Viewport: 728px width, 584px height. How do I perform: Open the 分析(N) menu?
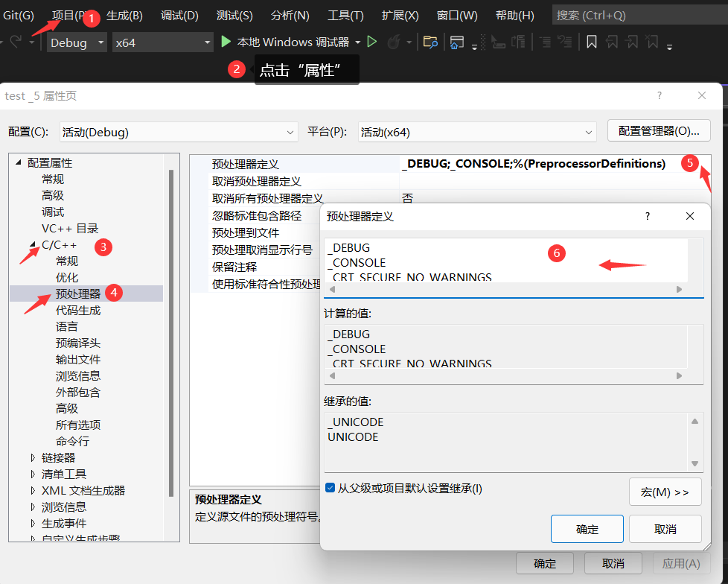click(290, 16)
